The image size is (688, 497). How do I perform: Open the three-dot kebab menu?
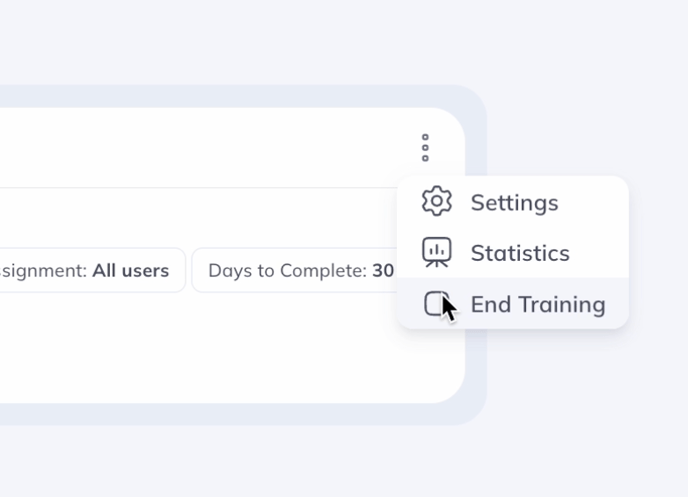pyautogui.click(x=425, y=147)
